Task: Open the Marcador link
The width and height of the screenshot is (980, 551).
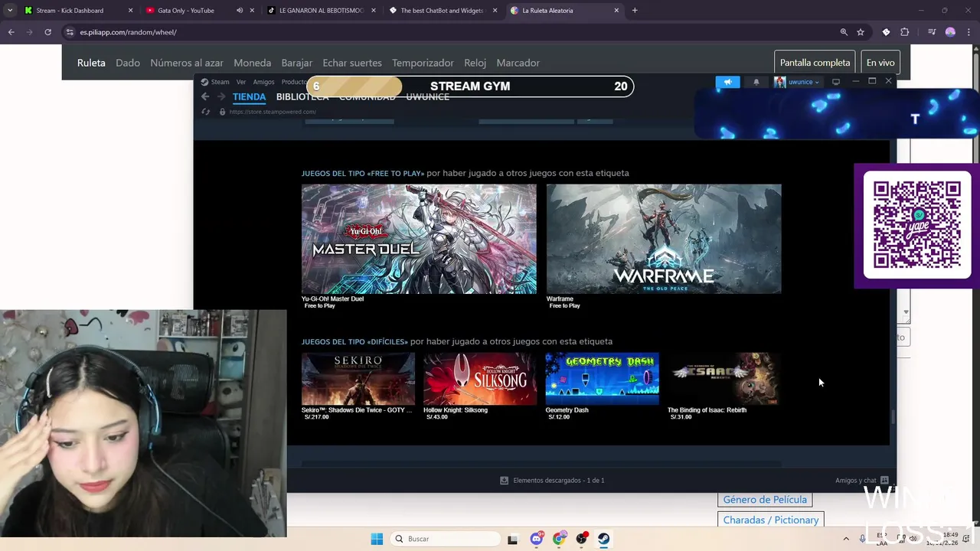Action: point(518,63)
